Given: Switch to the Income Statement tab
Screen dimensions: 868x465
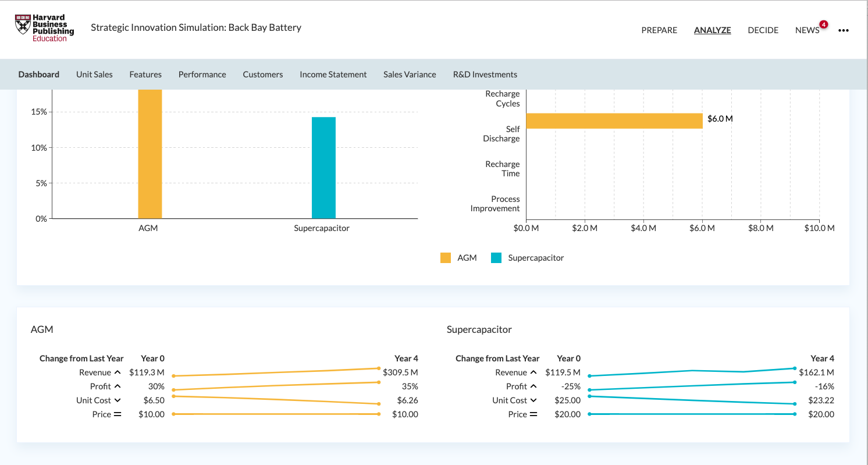Looking at the screenshot, I should (x=333, y=74).
